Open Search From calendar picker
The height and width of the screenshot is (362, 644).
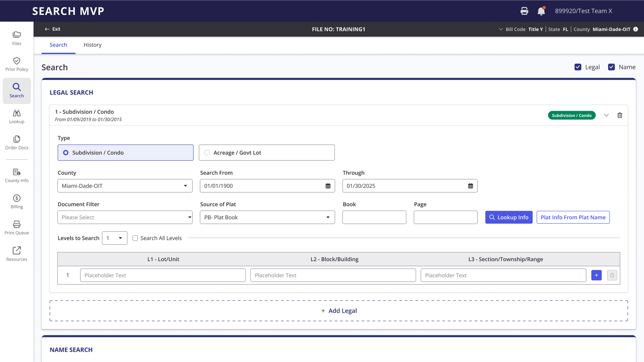click(328, 186)
